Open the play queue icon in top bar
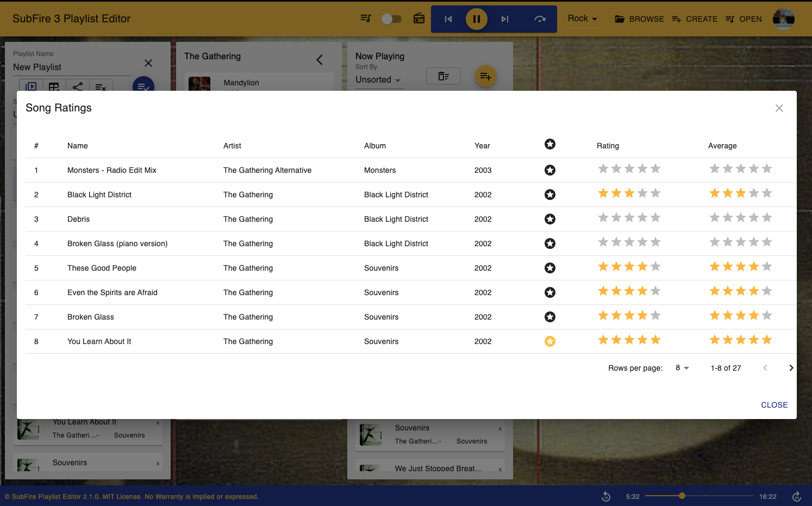This screenshot has height=506, width=812. [366, 18]
